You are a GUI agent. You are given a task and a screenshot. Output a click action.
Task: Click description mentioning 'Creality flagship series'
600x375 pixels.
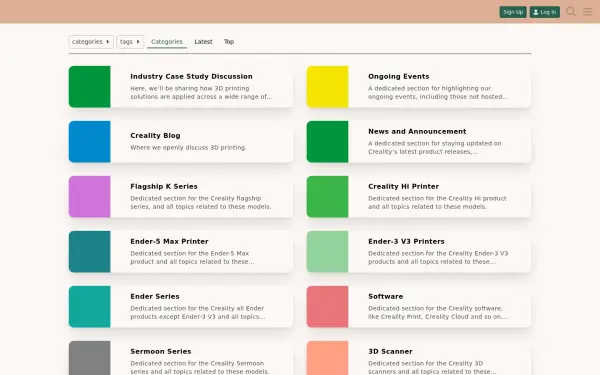click(x=201, y=202)
